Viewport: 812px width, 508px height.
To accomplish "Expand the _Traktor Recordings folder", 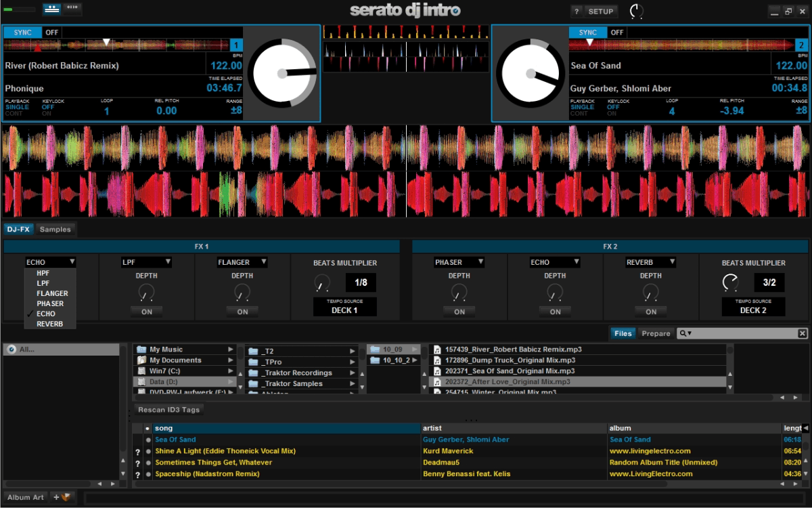I will [353, 373].
